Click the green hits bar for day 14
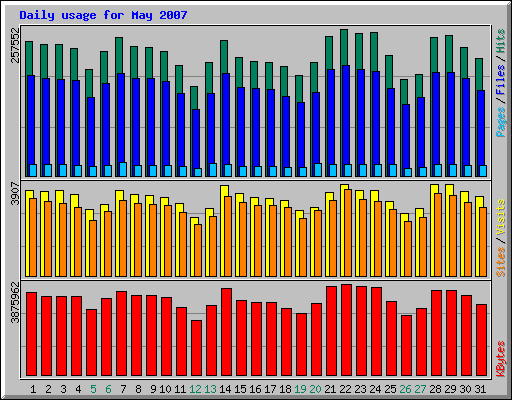The image size is (512, 400). pyautogui.click(x=224, y=57)
